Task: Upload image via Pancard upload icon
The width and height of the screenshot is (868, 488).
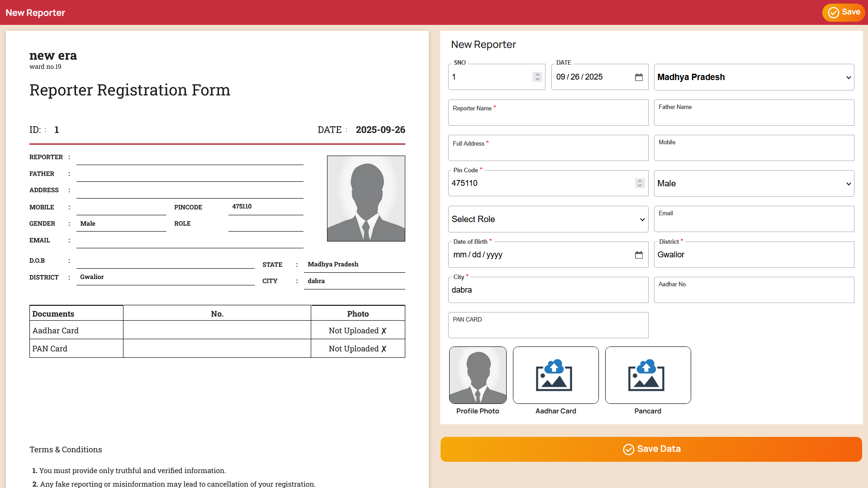Action: pos(648,375)
